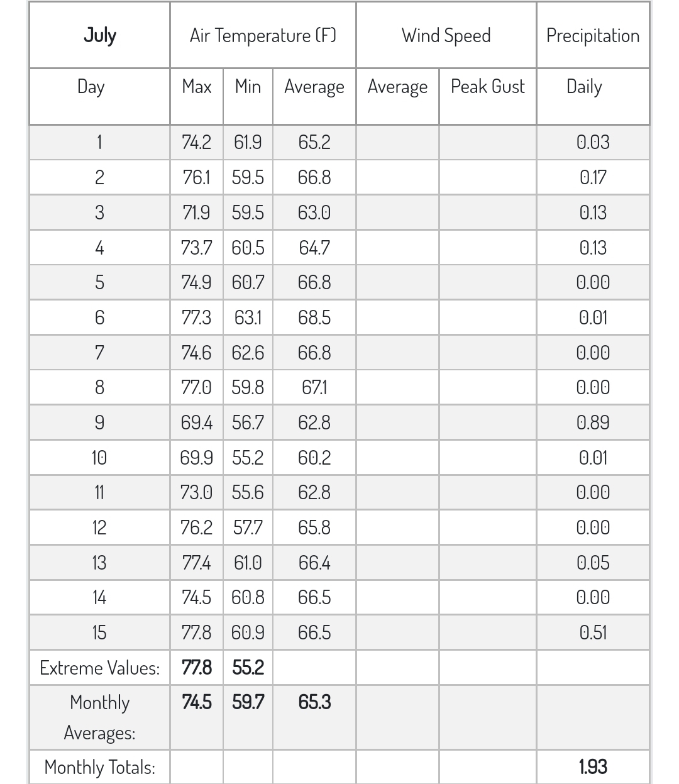Select day 6 average temperature 68.5
Viewport: 679px width, 784px height.
tap(314, 317)
